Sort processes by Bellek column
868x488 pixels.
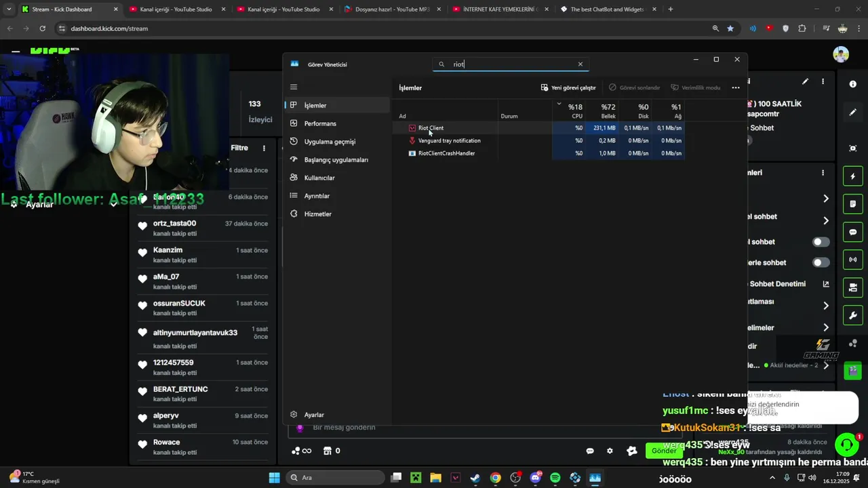[x=603, y=111]
